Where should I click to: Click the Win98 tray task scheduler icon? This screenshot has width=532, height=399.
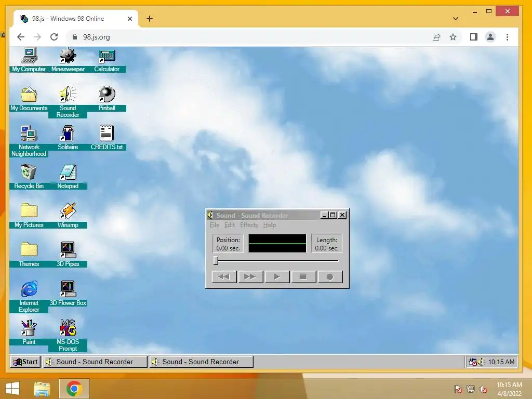[x=473, y=362]
